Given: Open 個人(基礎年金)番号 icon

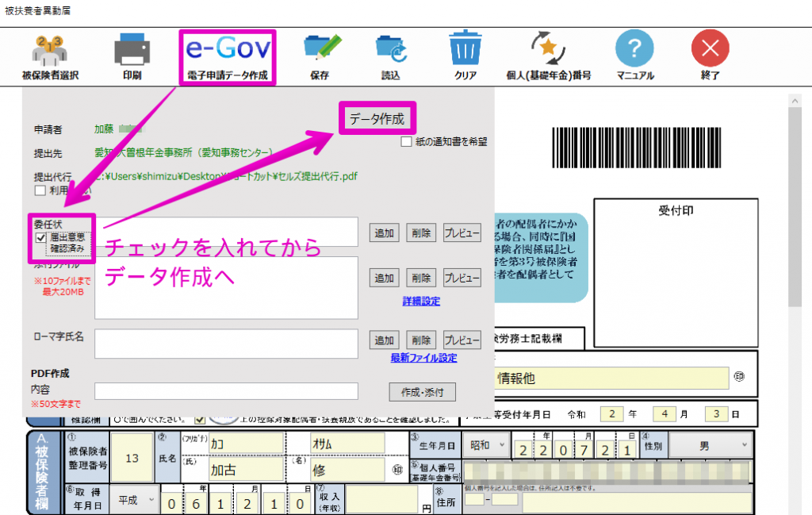Looking at the screenshot, I should [549, 56].
